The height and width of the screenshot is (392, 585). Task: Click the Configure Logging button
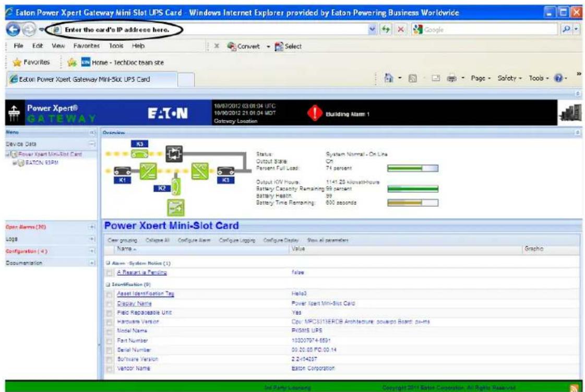tap(237, 240)
